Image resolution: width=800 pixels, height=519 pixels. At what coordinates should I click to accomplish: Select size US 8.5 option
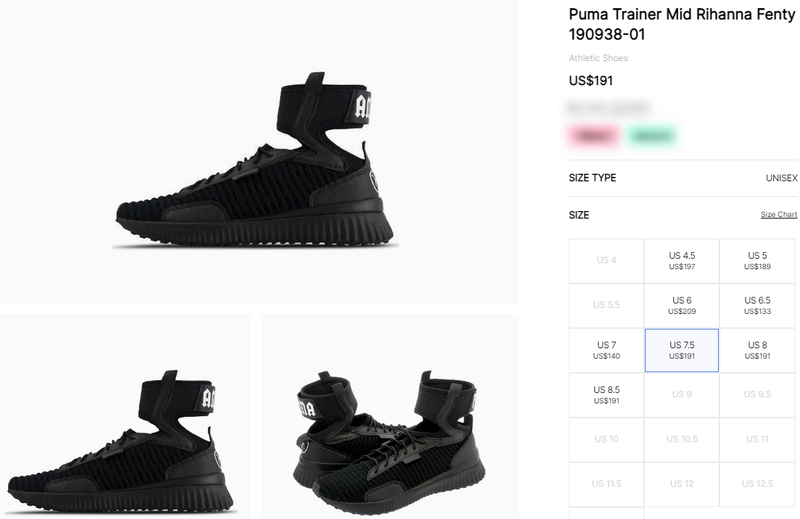pos(606,394)
